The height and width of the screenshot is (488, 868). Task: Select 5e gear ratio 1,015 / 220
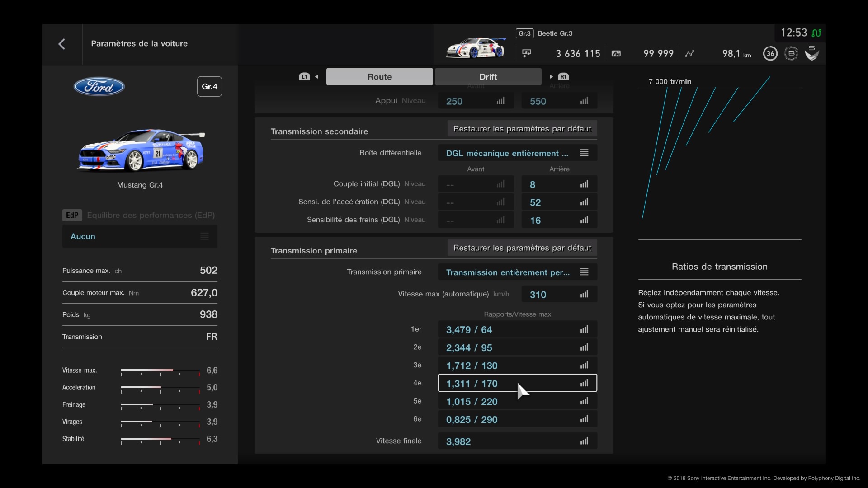click(x=518, y=401)
